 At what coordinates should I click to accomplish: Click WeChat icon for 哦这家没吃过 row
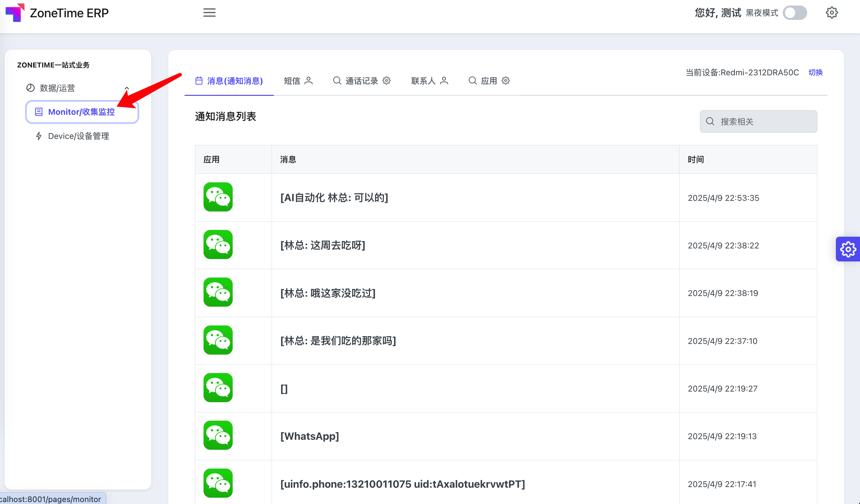(218, 292)
